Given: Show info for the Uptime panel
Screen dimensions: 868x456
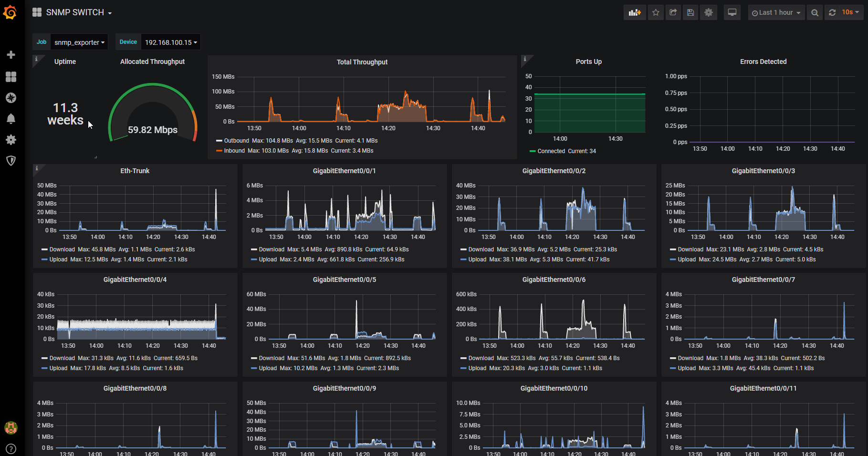Looking at the screenshot, I should click(36, 59).
